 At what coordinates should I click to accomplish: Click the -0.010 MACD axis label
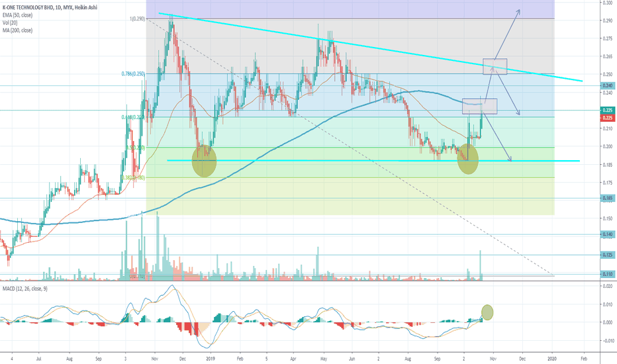(607, 341)
